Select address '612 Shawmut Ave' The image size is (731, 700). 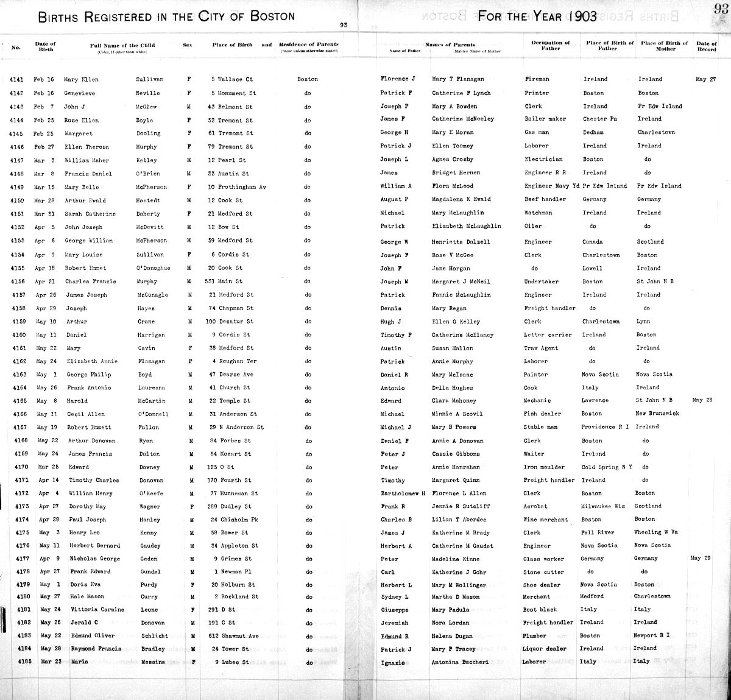(233, 636)
